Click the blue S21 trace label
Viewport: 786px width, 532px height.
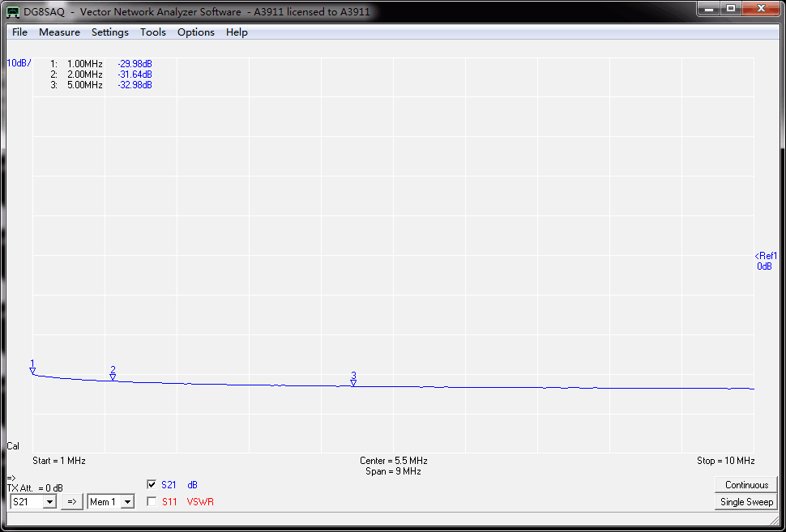click(169, 485)
